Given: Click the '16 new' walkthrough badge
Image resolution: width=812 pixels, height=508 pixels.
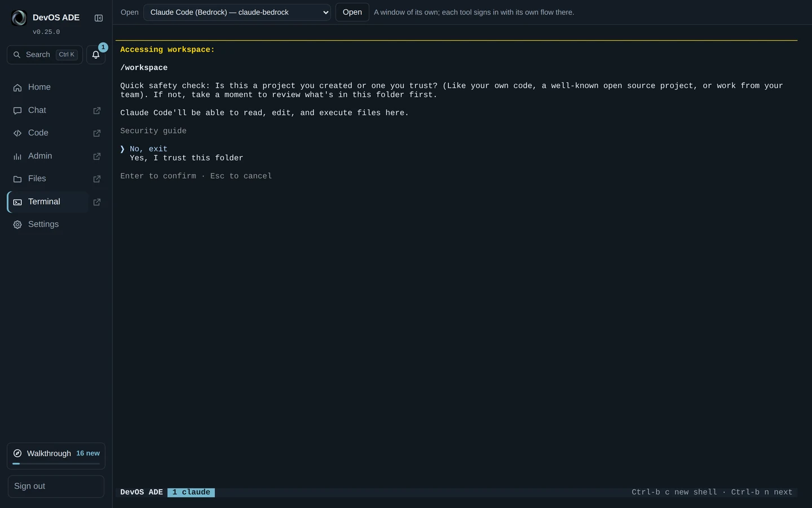Looking at the screenshot, I should pos(88,453).
